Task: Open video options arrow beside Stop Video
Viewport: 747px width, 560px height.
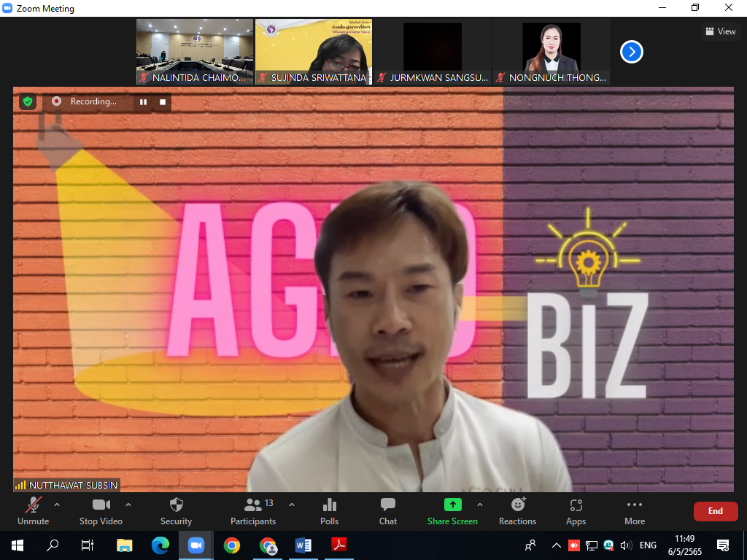Action: tap(128, 505)
